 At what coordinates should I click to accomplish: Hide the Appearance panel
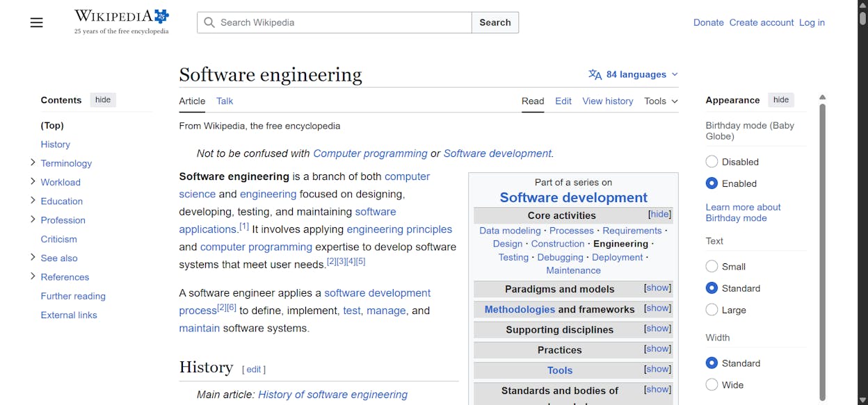pos(781,100)
